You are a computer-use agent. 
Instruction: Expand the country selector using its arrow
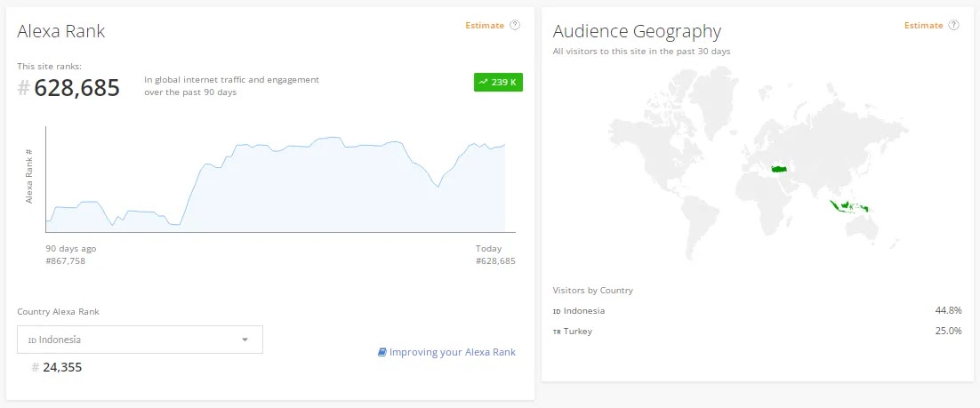[245, 340]
